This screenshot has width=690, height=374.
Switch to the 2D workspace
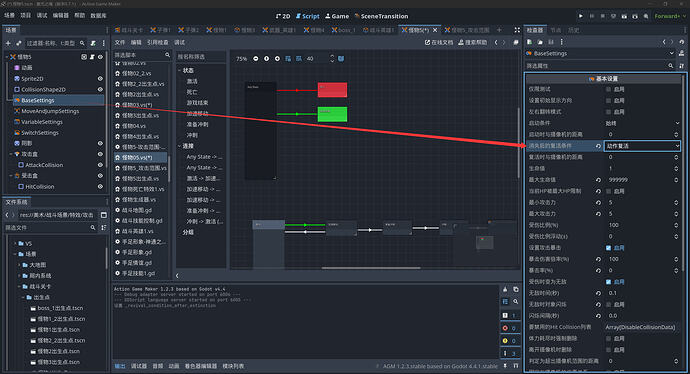click(283, 16)
